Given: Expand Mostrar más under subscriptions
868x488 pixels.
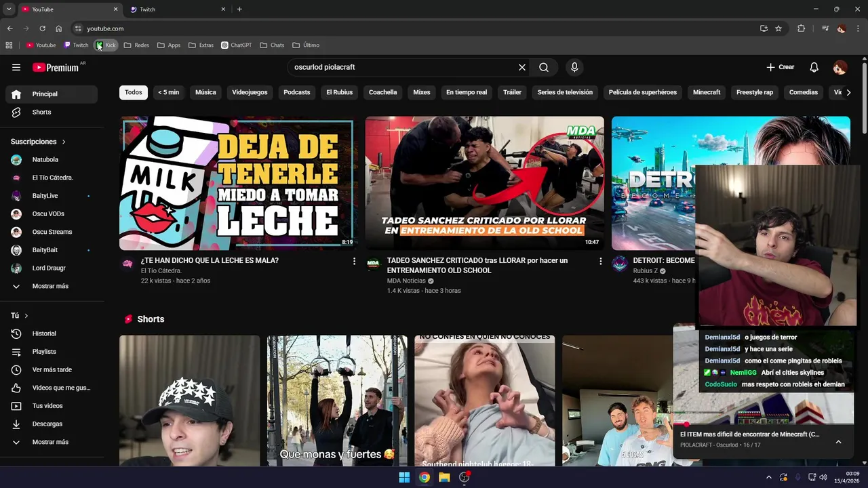Looking at the screenshot, I should point(51,286).
